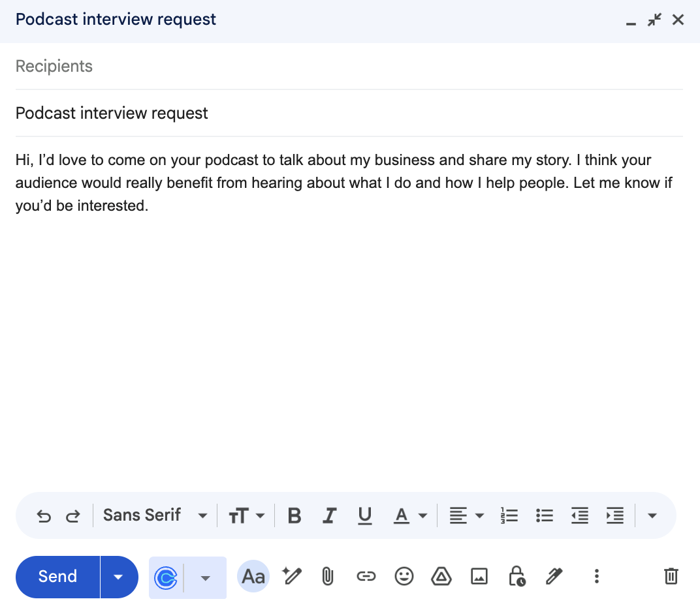Toggle italic formatting
The height and width of the screenshot is (612, 700).
[330, 516]
